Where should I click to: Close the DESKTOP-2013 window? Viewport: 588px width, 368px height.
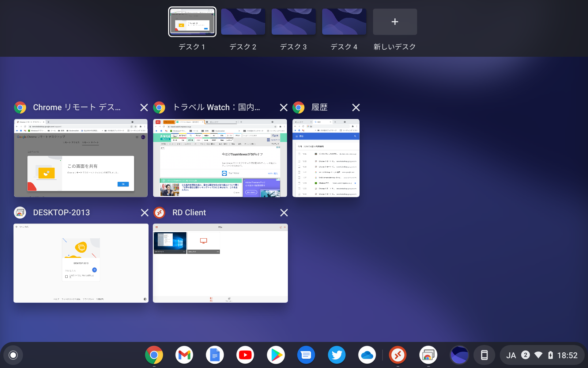point(145,213)
